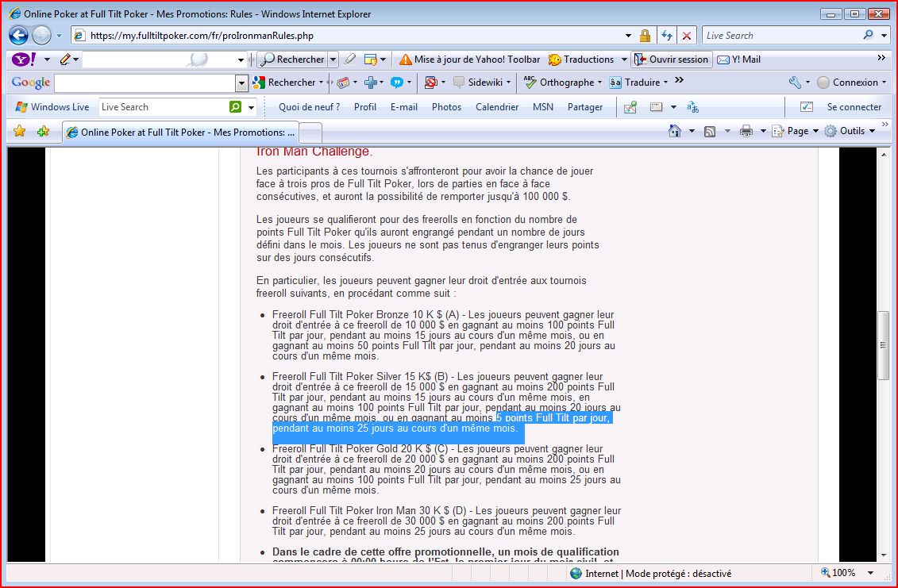Click the RSS feeds icon
Image resolution: width=898 pixels, height=588 pixels.
coord(710,131)
